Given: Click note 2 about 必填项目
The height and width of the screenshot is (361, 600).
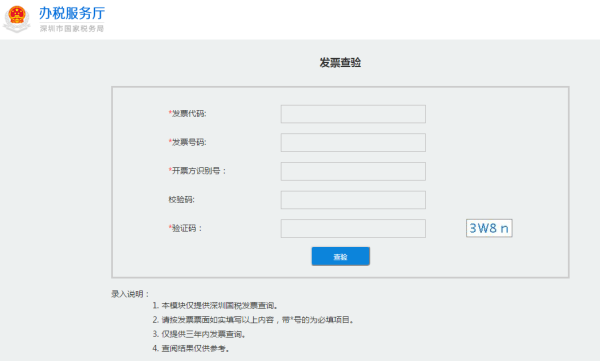Looking at the screenshot, I should [x=253, y=320].
